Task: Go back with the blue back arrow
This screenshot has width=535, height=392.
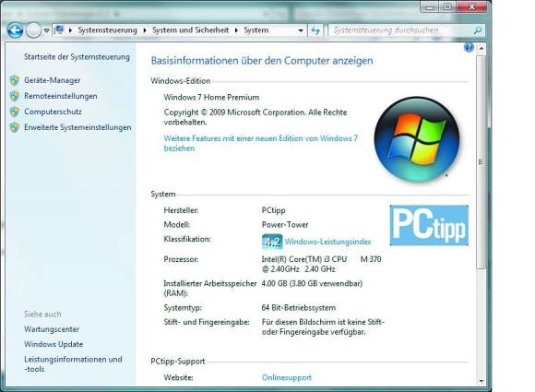Action: click(x=15, y=30)
